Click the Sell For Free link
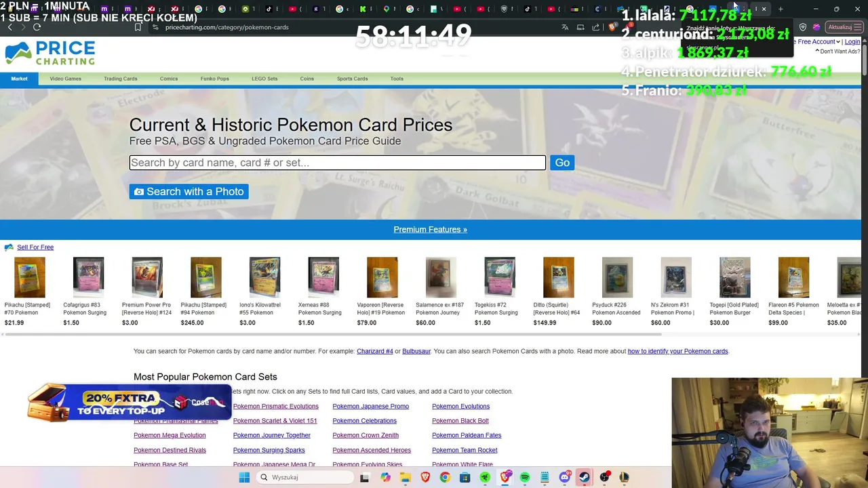868x488 pixels. click(35, 247)
